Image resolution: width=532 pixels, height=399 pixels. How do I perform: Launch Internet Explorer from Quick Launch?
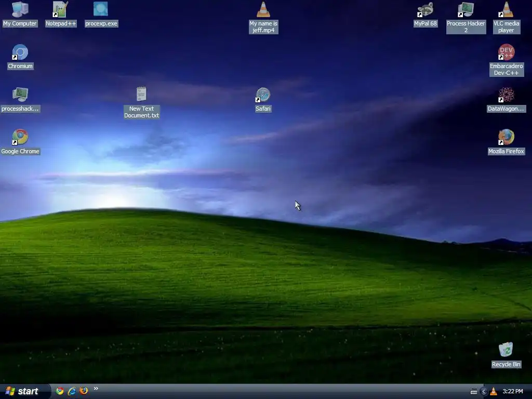click(x=72, y=391)
